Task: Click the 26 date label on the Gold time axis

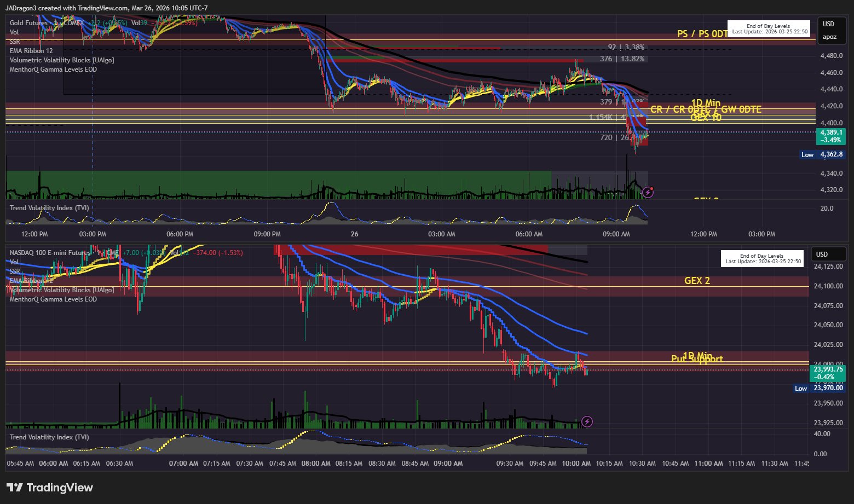Action: point(355,234)
